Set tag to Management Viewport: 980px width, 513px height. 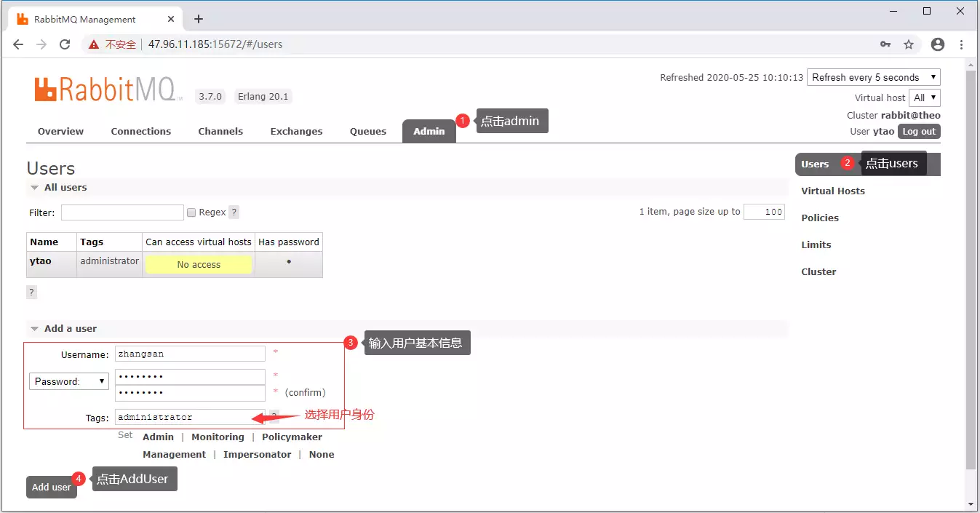click(175, 455)
